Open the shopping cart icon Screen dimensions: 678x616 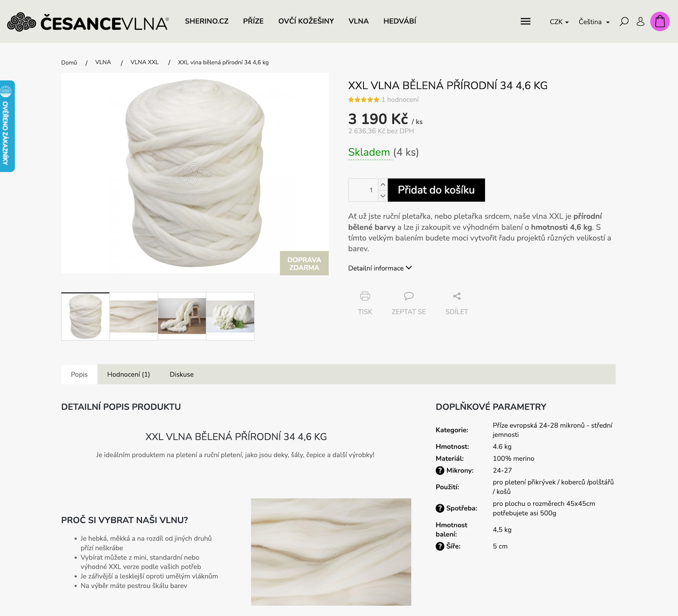point(660,21)
